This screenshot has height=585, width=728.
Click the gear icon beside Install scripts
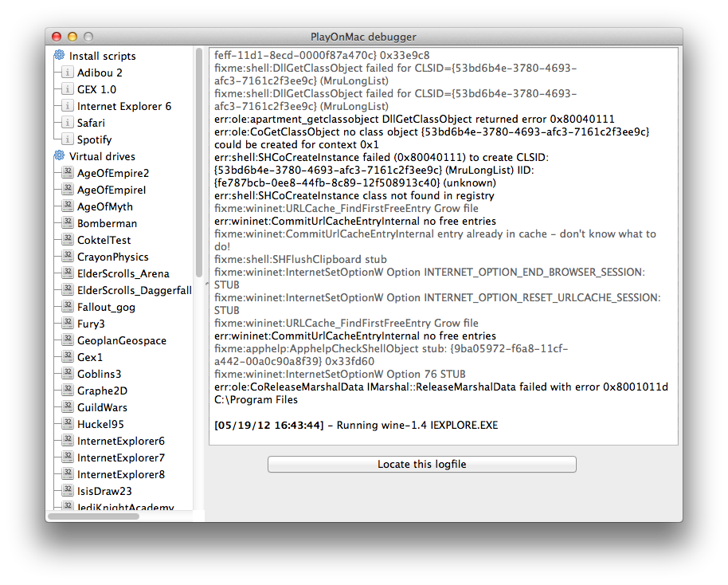tap(60, 56)
